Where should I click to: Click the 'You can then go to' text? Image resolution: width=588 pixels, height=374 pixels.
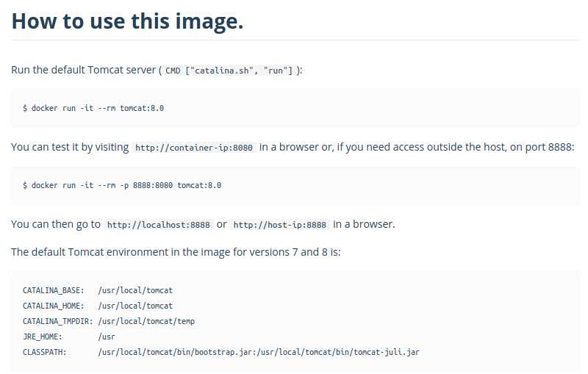point(56,224)
